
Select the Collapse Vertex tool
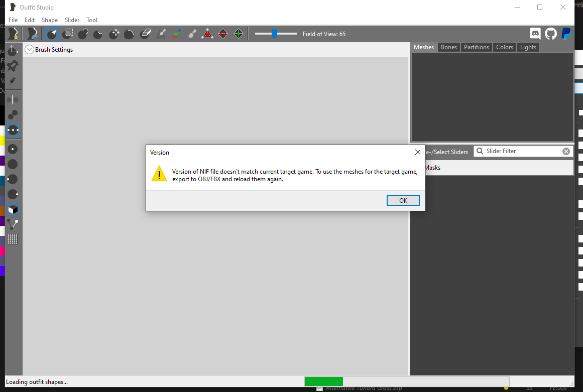(207, 34)
